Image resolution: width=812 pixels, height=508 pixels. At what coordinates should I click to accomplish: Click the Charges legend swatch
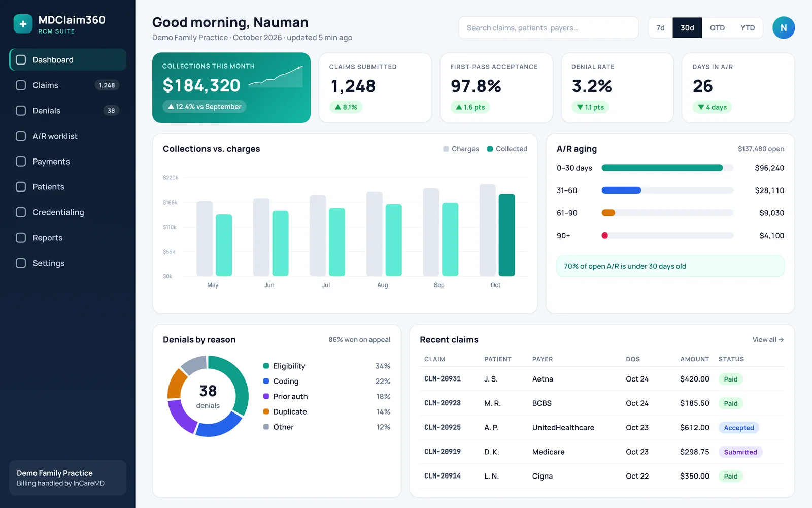click(446, 149)
